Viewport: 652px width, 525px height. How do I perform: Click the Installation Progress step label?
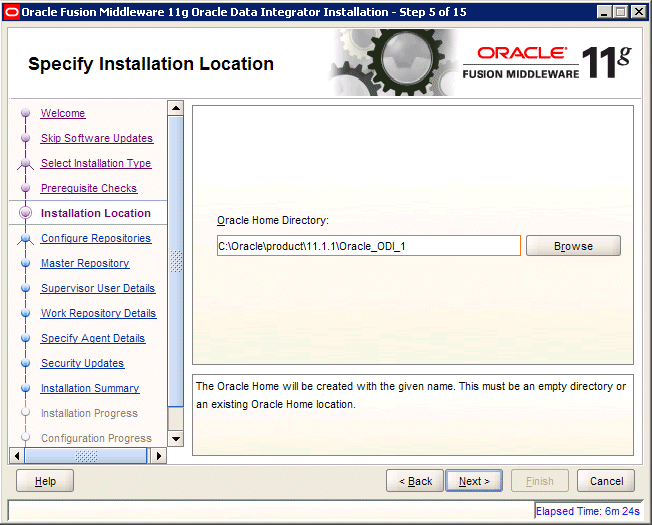coord(89,413)
